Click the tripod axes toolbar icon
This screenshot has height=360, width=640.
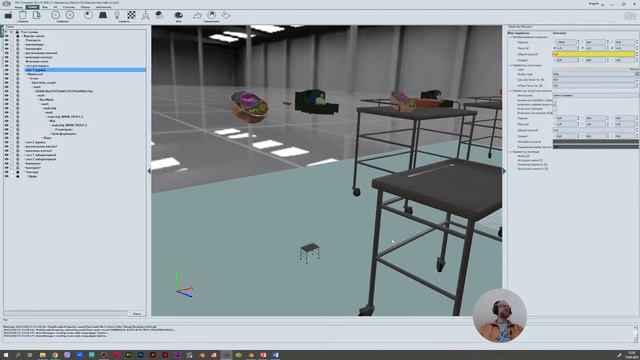click(x=145, y=16)
